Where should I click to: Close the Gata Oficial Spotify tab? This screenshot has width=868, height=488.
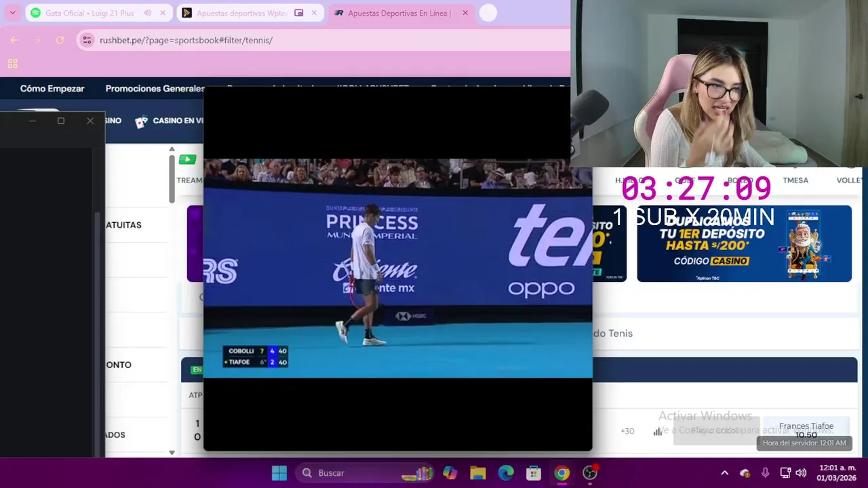pos(163,13)
